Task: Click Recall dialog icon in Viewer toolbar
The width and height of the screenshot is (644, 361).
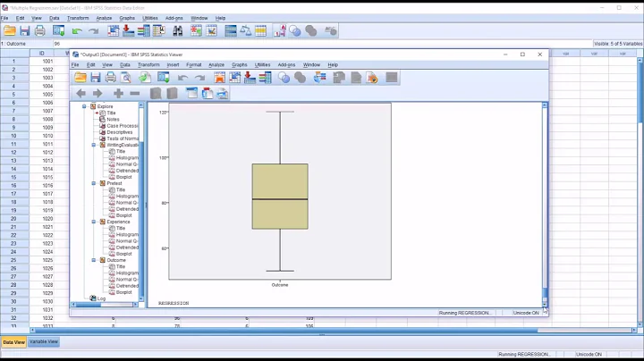Action: click(164, 78)
